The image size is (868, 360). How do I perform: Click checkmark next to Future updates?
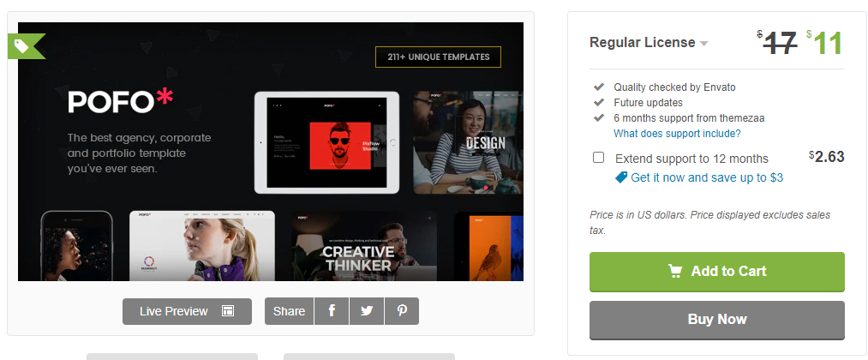[598, 103]
